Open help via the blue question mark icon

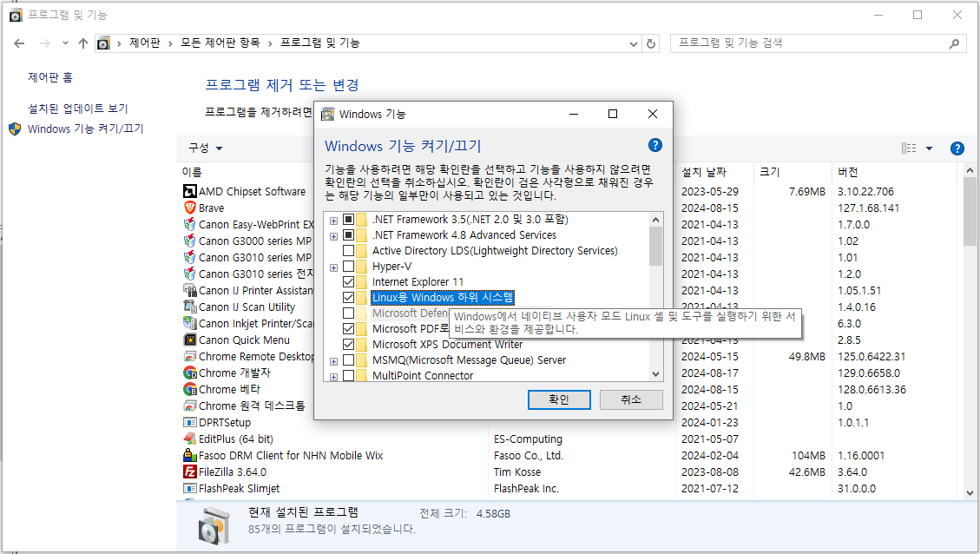pyautogui.click(x=655, y=146)
